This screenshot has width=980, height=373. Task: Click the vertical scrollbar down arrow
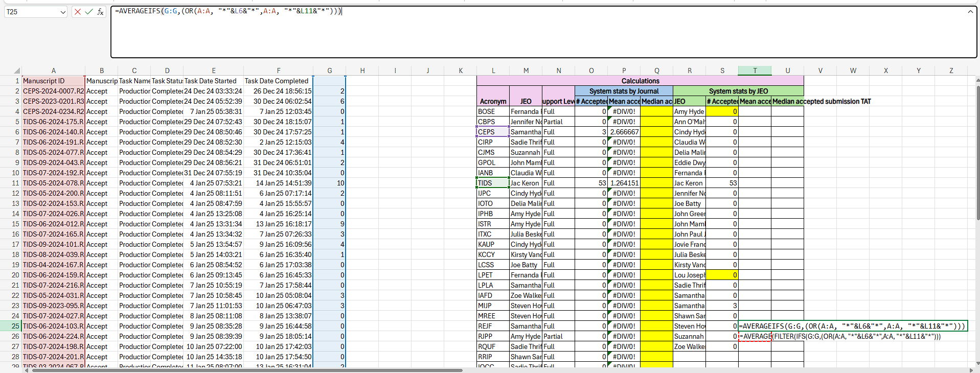pyautogui.click(x=977, y=364)
